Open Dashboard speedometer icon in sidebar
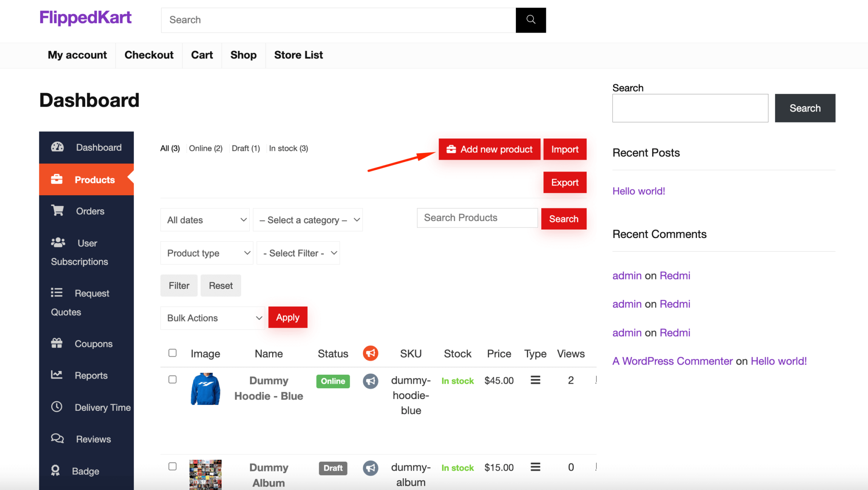The height and width of the screenshot is (490, 868). tap(57, 147)
